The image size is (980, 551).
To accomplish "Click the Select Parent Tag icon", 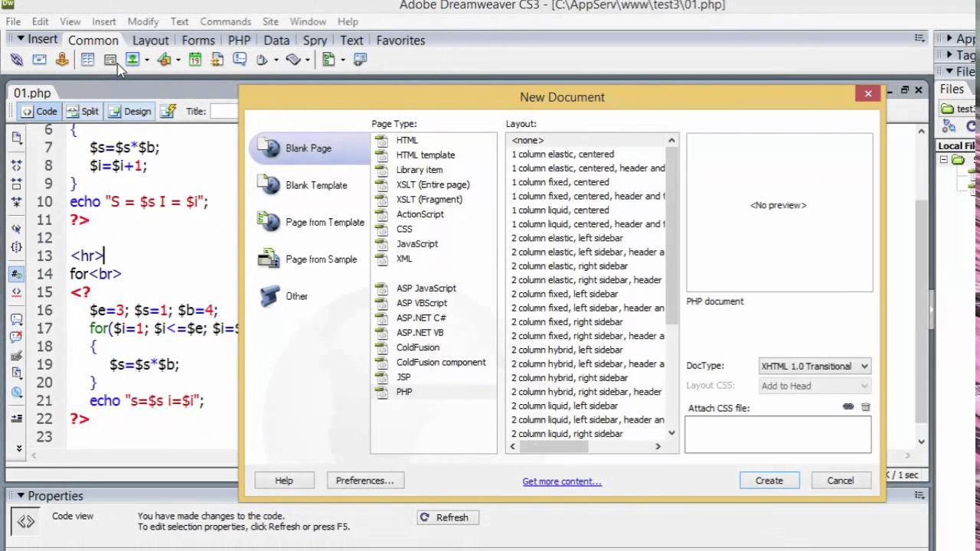I will coord(17,229).
